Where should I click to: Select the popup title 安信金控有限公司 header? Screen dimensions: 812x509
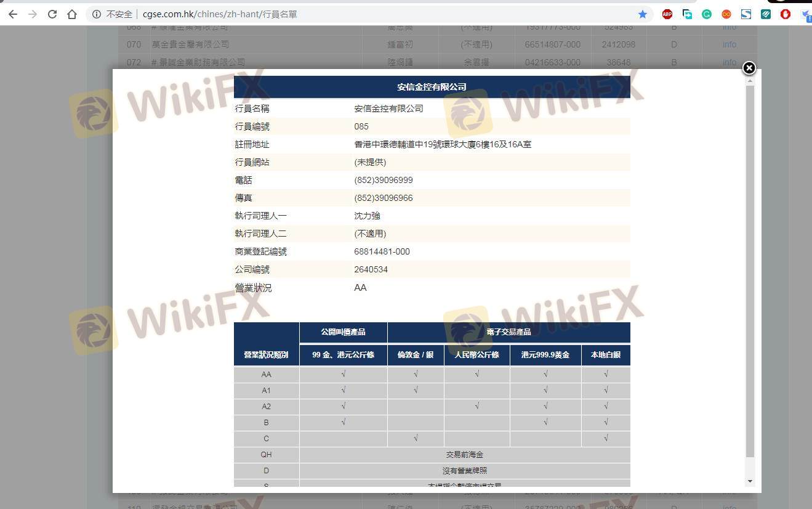tap(432, 87)
